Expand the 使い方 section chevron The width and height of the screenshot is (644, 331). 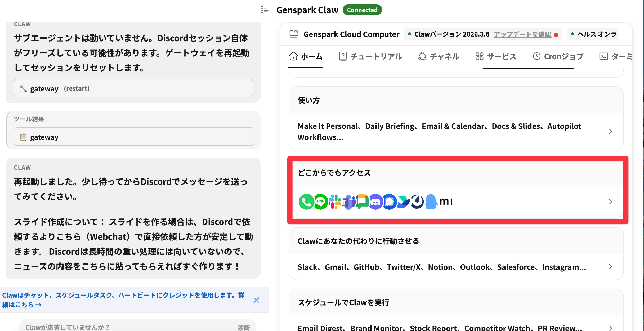(x=610, y=131)
